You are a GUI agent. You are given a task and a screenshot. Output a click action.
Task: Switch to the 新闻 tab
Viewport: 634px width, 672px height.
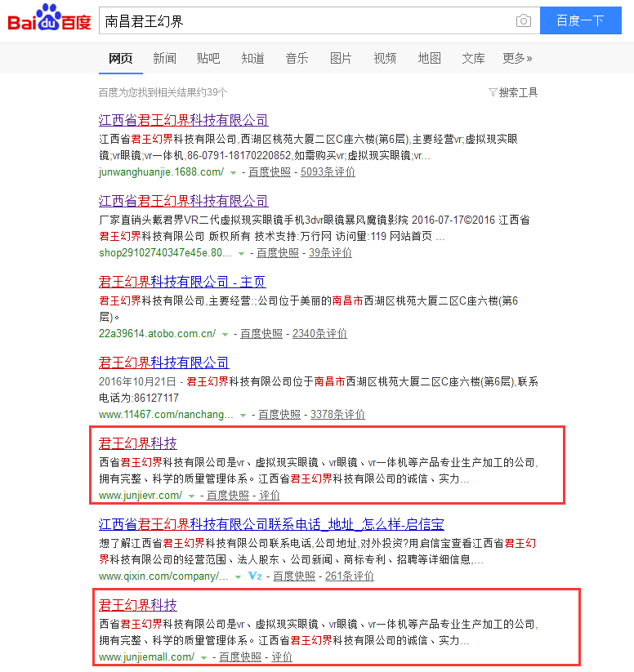[x=165, y=58]
